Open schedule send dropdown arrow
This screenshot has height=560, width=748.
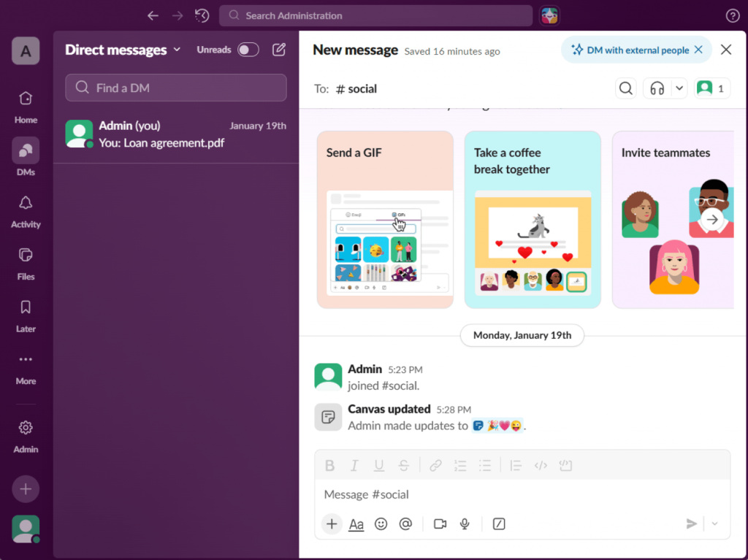pos(714,523)
